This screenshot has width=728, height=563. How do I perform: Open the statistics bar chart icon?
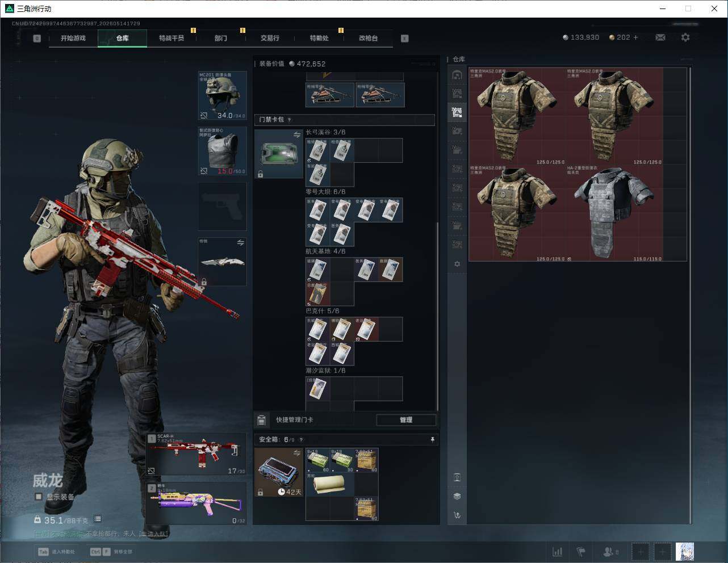tap(558, 552)
